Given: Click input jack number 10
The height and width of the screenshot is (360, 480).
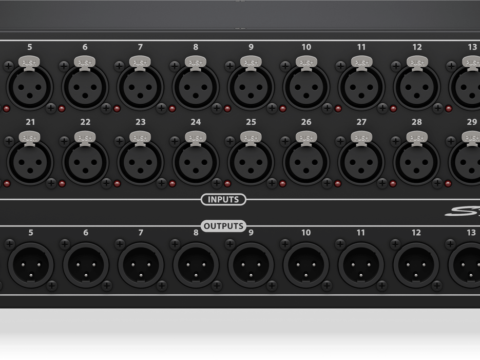Looking at the screenshot, I should [x=306, y=87].
